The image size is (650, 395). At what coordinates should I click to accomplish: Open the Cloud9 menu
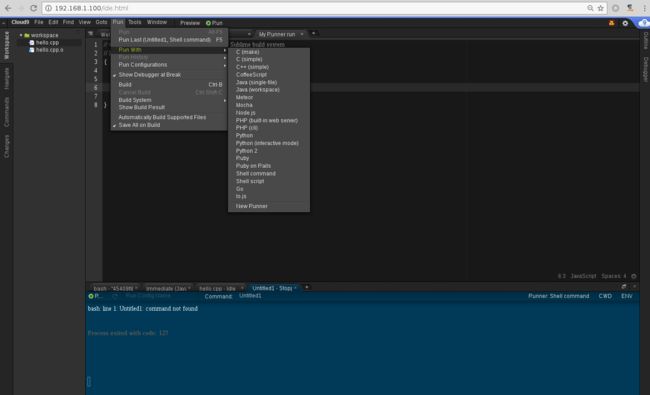[20, 22]
